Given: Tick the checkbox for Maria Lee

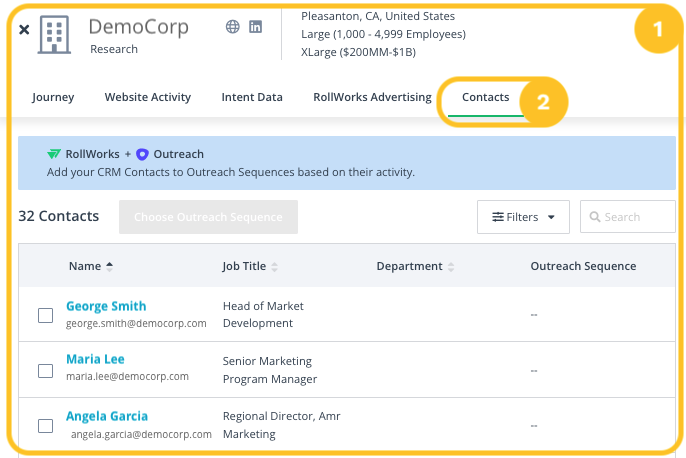Looking at the screenshot, I should click(x=45, y=371).
